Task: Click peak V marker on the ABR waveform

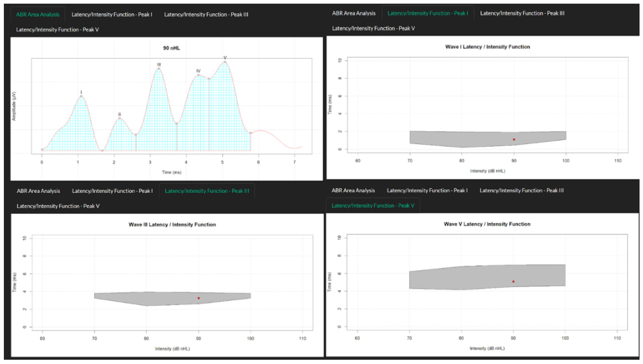Action: (x=225, y=62)
